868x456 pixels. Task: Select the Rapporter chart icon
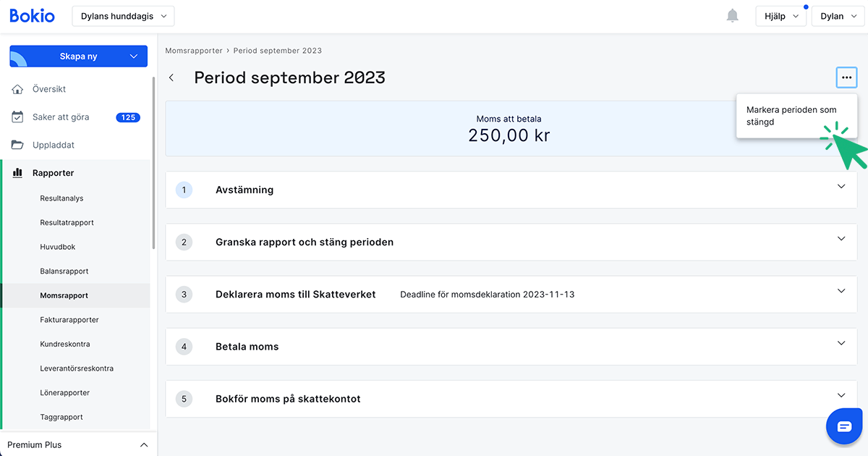[x=16, y=172]
